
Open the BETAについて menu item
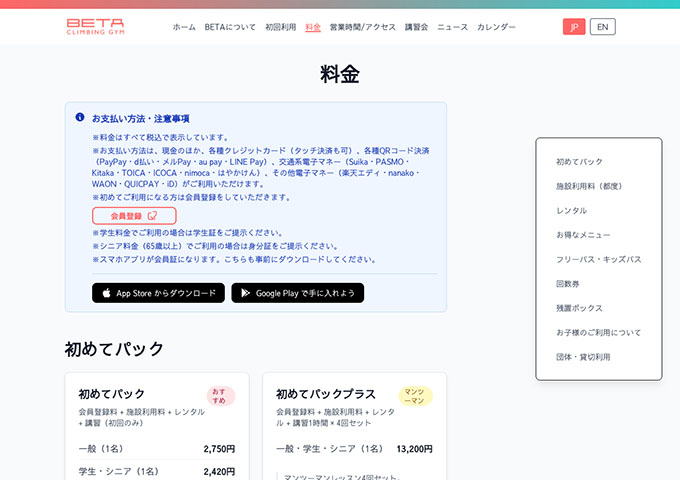click(230, 27)
